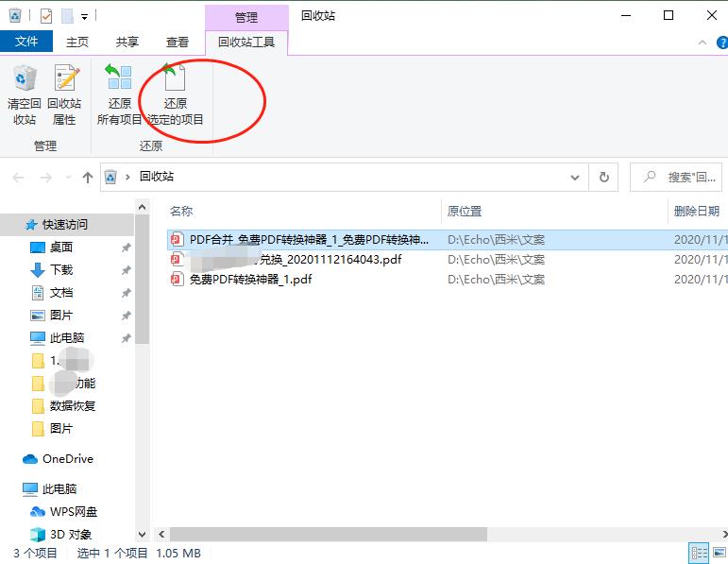Click the Empty Recycle Bin (清空回收站) icon
728x564 pixels.
coord(25,94)
